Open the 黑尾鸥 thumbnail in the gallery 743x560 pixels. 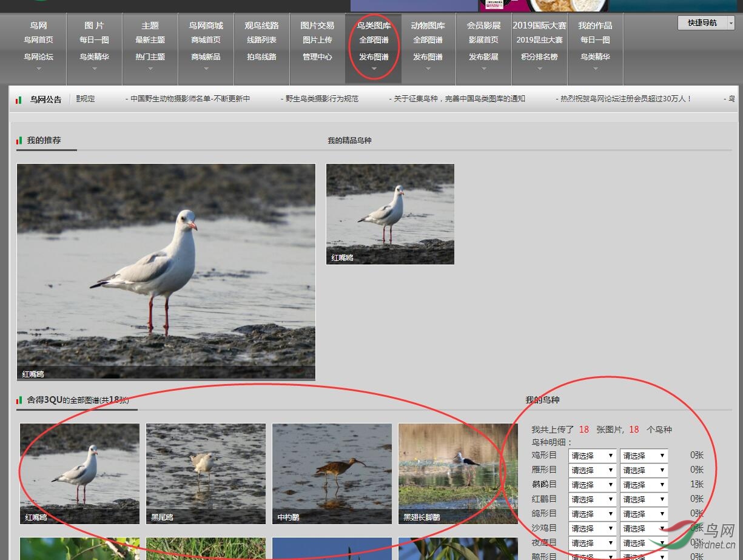point(206,473)
